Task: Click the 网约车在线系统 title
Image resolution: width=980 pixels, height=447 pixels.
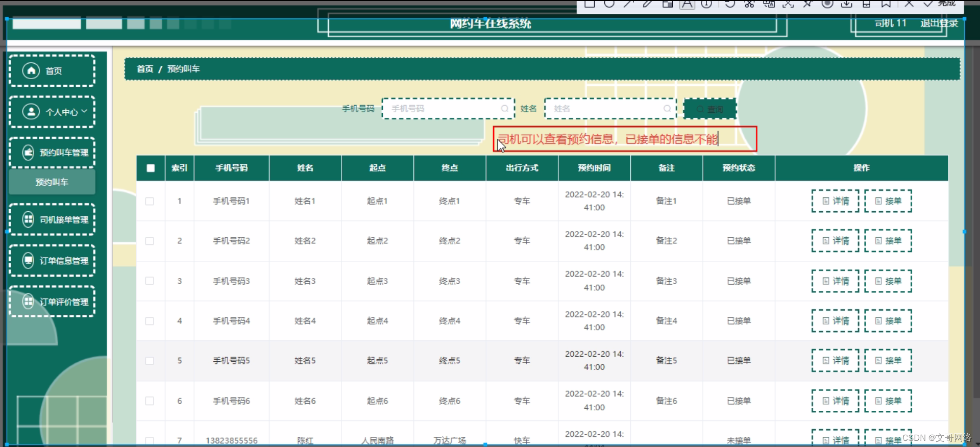Action: click(x=491, y=23)
